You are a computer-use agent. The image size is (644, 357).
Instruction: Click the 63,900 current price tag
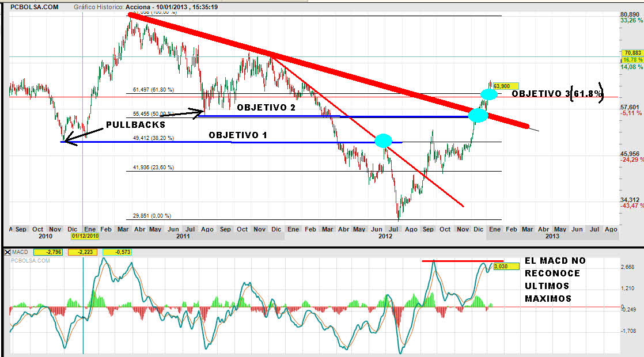click(505, 85)
